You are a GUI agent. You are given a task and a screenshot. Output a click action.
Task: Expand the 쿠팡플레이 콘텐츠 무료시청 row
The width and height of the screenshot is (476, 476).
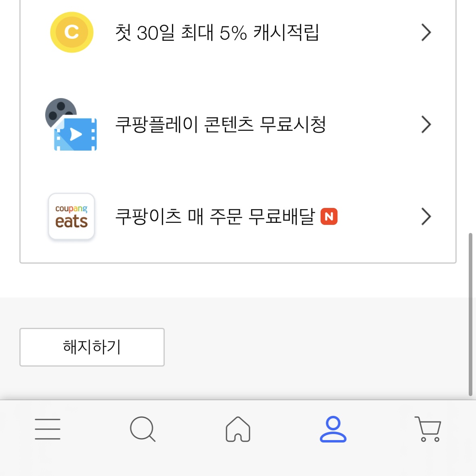pyautogui.click(x=426, y=125)
